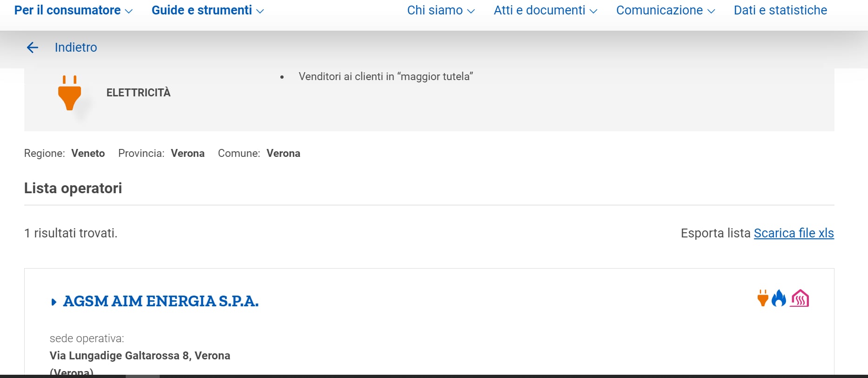Viewport: 868px width, 378px height.
Task: Click the small orange plug icon for AGSM
Action: [x=763, y=298]
